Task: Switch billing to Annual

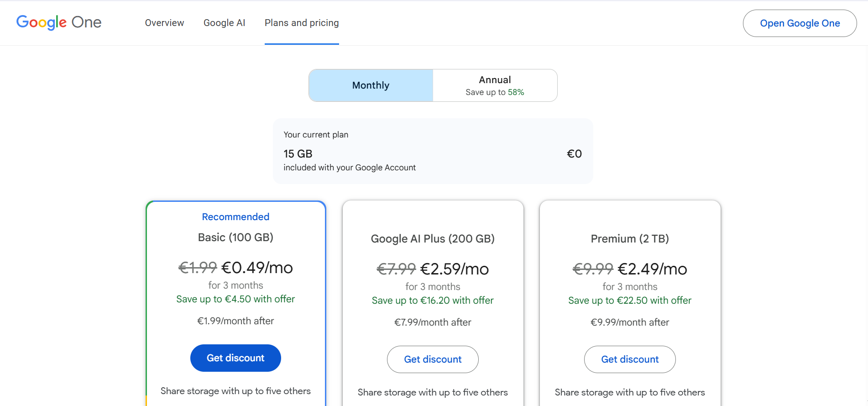Action: pyautogui.click(x=495, y=85)
